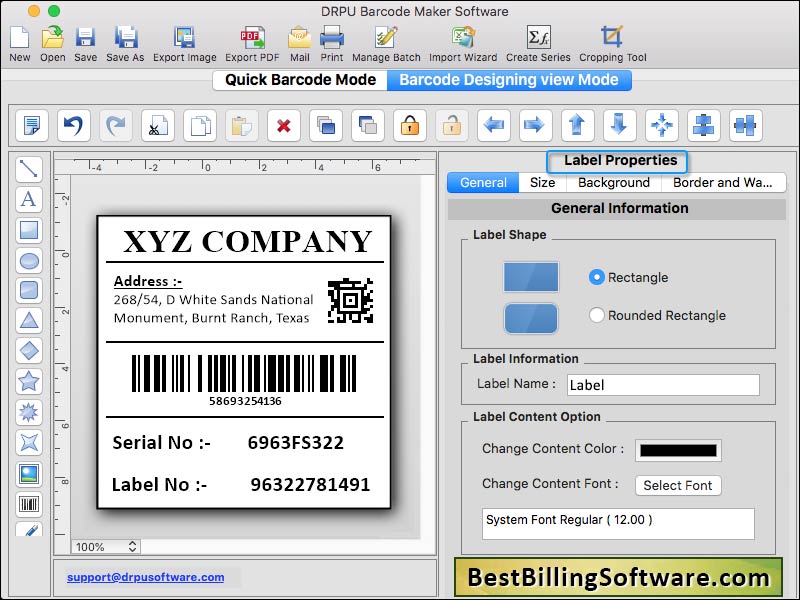Toggle the lock object option

click(x=409, y=125)
